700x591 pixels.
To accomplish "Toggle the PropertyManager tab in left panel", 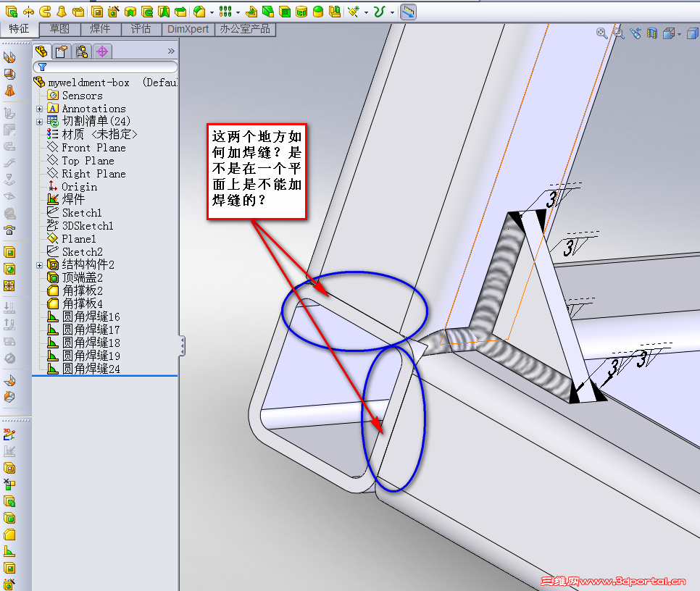I will pyautogui.click(x=61, y=51).
